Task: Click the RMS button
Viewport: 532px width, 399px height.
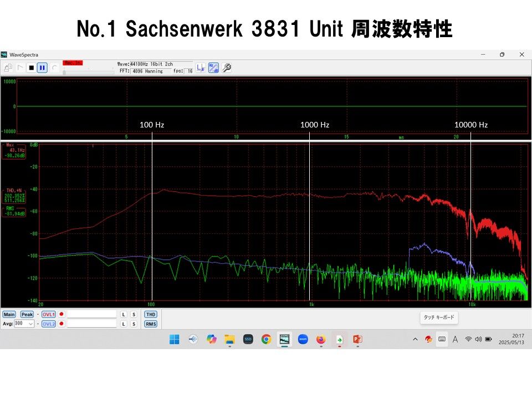Action: 150,324
